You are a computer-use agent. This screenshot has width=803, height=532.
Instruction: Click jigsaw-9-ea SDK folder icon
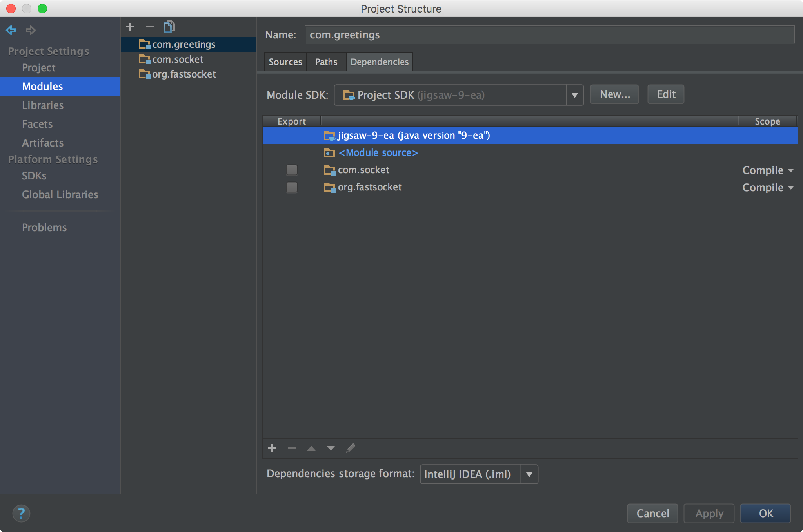click(x=329, y=136)
